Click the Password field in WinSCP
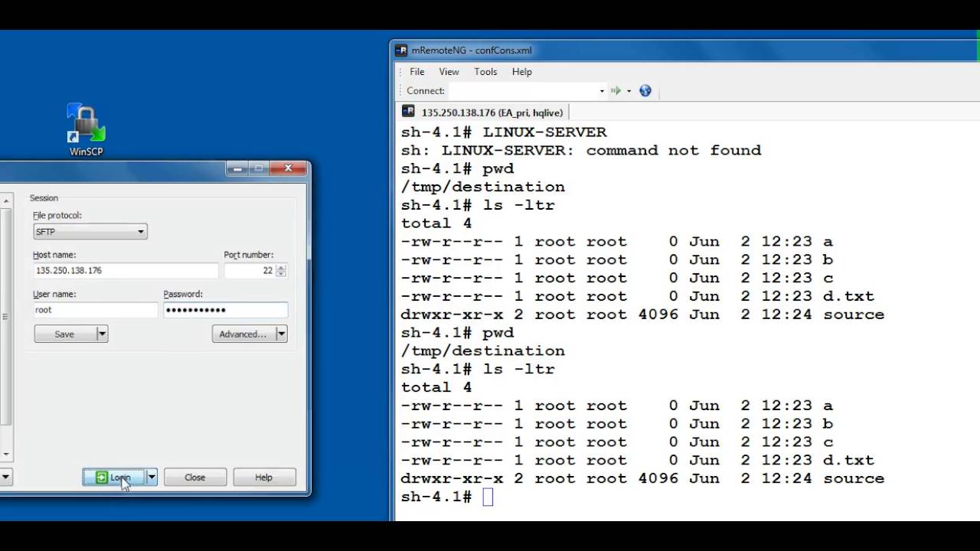 point(226,310)
